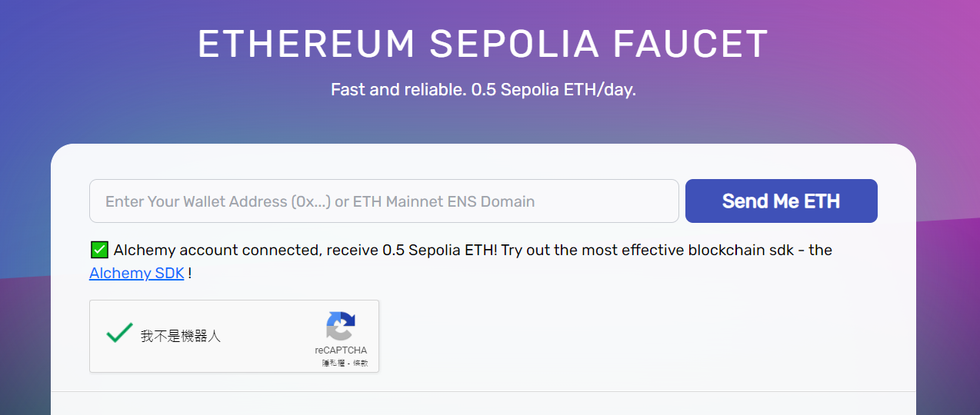Viewport: 980px width, 415px height.
Task: Click the green check emoji before Alchemy account
Action: click(x=99, y=249)
